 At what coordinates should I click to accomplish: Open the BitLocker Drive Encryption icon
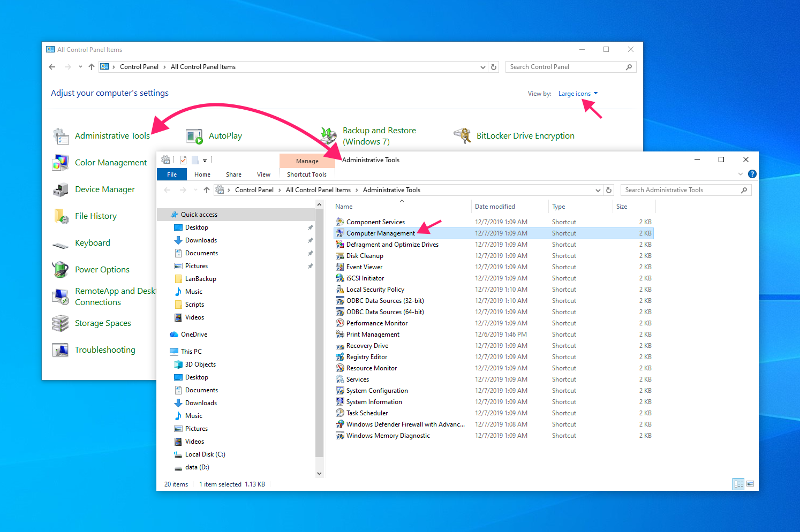462,136
